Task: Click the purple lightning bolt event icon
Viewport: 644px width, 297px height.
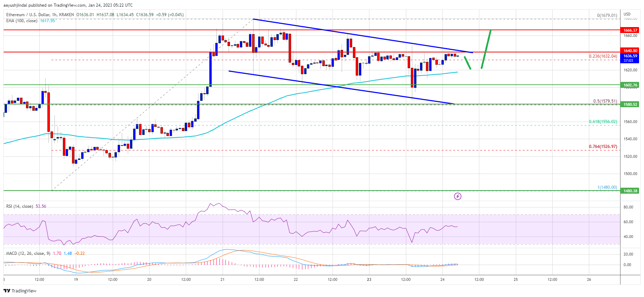Action: [458, 196]
